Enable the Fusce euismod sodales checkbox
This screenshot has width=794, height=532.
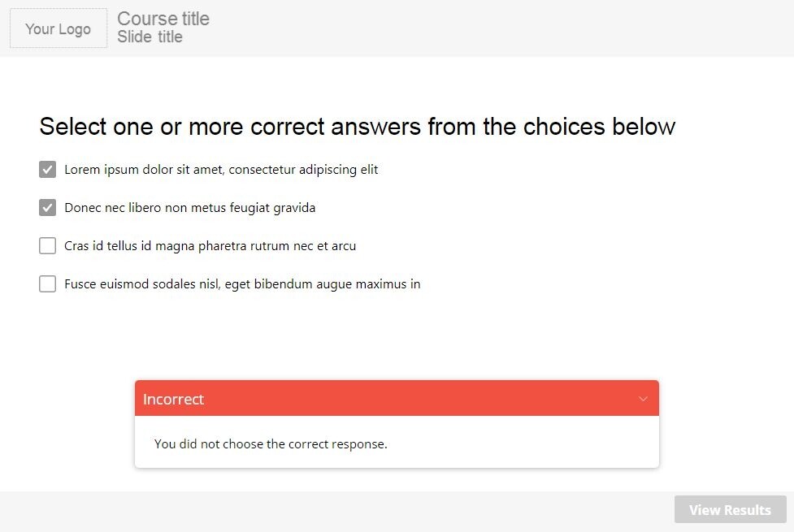[x=47, y=284]
